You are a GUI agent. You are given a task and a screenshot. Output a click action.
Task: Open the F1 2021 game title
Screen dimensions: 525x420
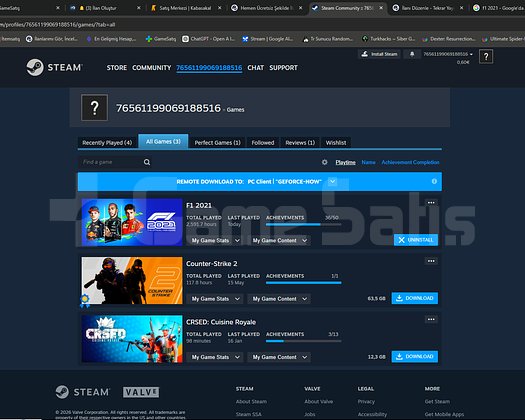tap(199, 205)
